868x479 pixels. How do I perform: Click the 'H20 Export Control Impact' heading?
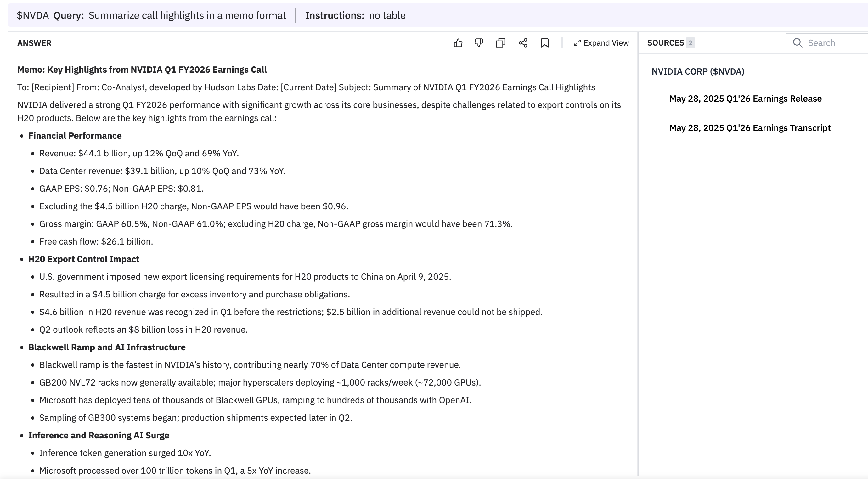tap(84, 259)
